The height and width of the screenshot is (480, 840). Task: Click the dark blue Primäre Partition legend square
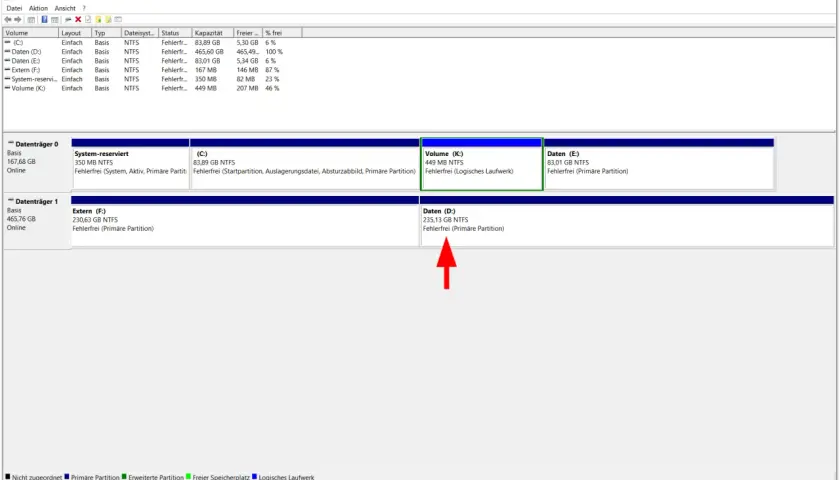(66, 476)
